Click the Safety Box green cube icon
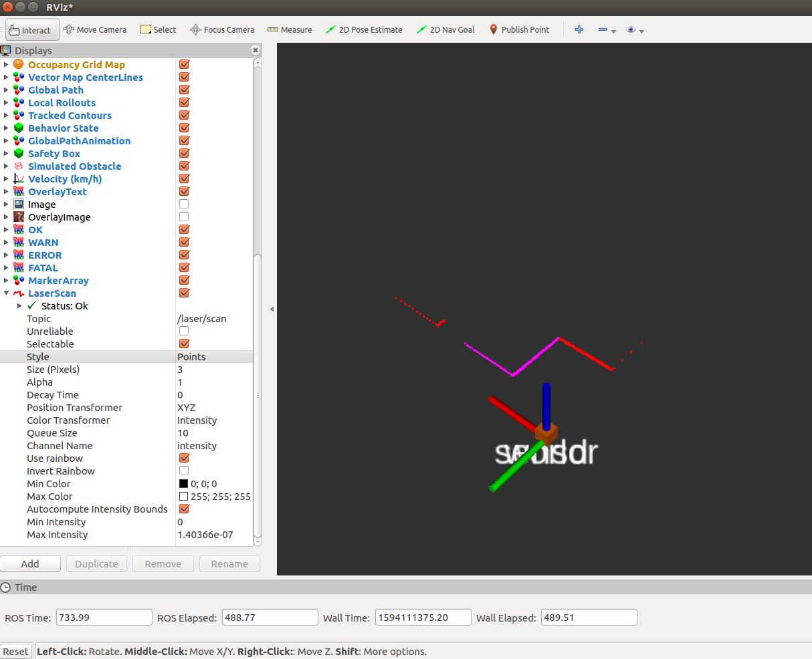The width and height of the screenshot is (812, 659). click(19, 154)
